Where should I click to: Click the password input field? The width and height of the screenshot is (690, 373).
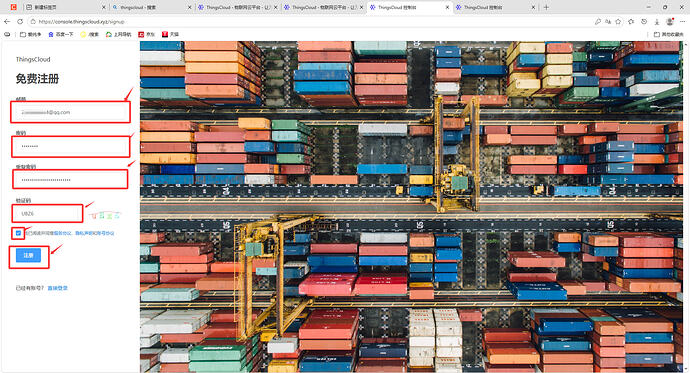pos(71,146)
